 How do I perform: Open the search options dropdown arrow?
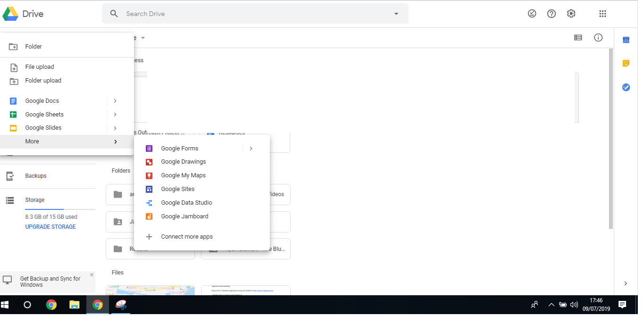(396, 14)
